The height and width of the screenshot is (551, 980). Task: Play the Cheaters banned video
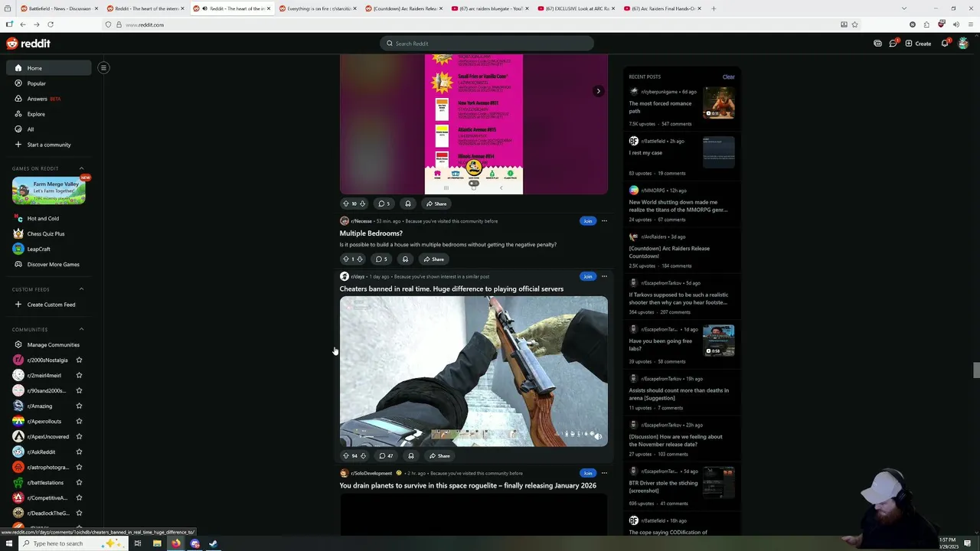[474, 371]
